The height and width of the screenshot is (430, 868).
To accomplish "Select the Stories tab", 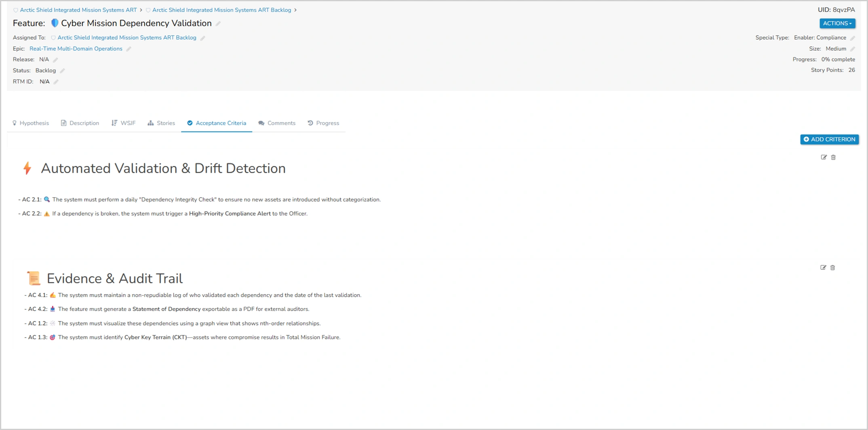I will click(161, 123).
